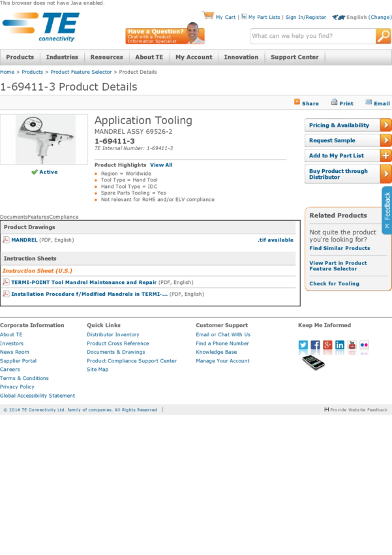The image size is (392, 555).
Task: Click the Share icon
Action: (297, 102)
